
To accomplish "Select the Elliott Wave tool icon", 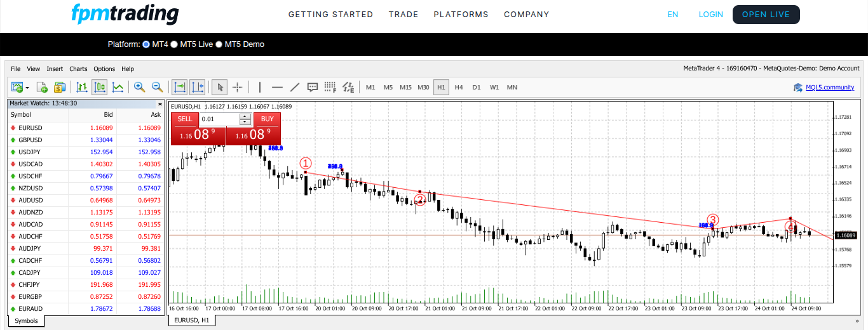I will [348, 87].
